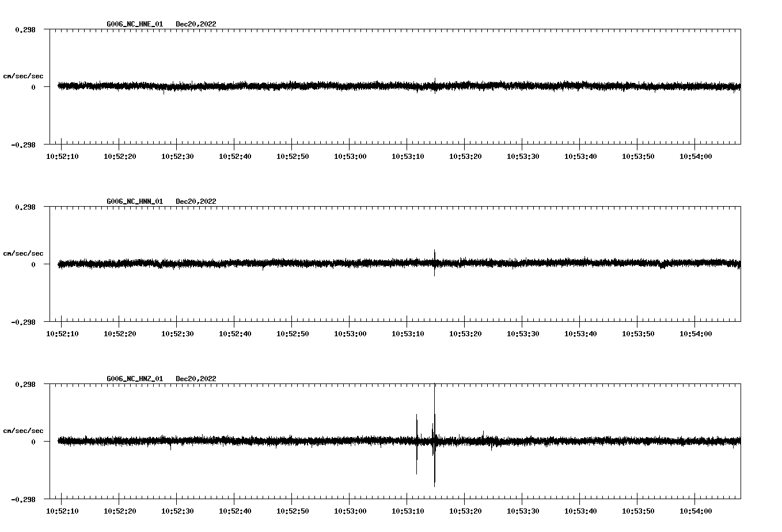Screen dimensions: 782x532
Task: Click the -0.298 lower limit of HNE plot
Action: [x=23, y=145]
